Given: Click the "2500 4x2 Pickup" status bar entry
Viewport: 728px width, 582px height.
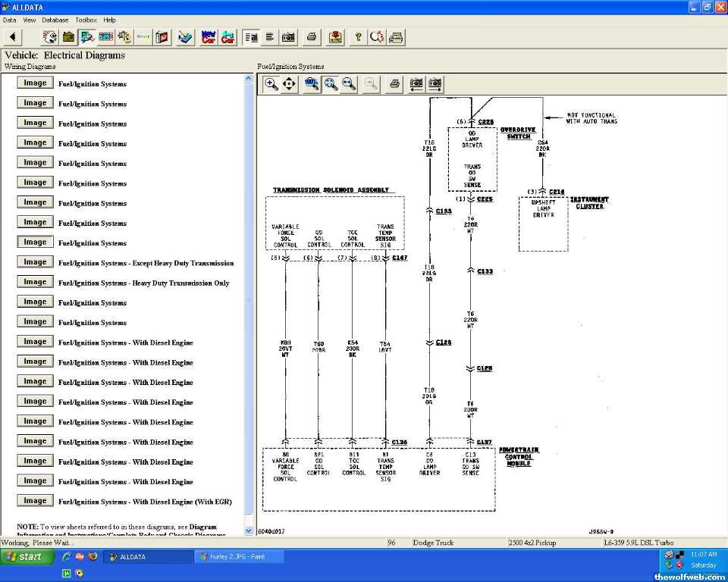Looking at the screenshot, I should [532, 543].
